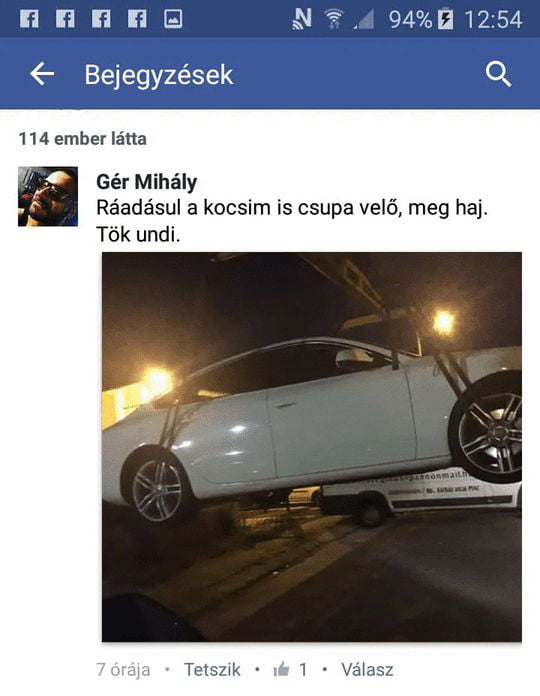Like the comment with Tetszik
This screenshot has width=540, height=696.
212,669
